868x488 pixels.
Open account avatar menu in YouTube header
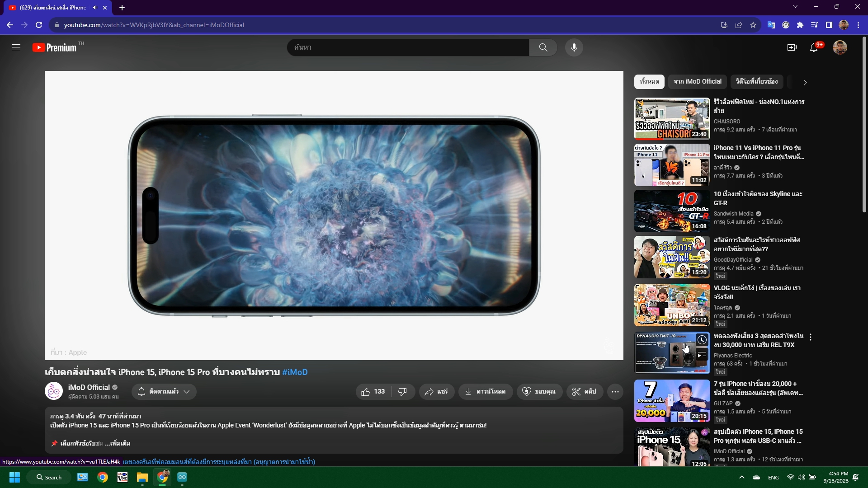coord(840,47)
